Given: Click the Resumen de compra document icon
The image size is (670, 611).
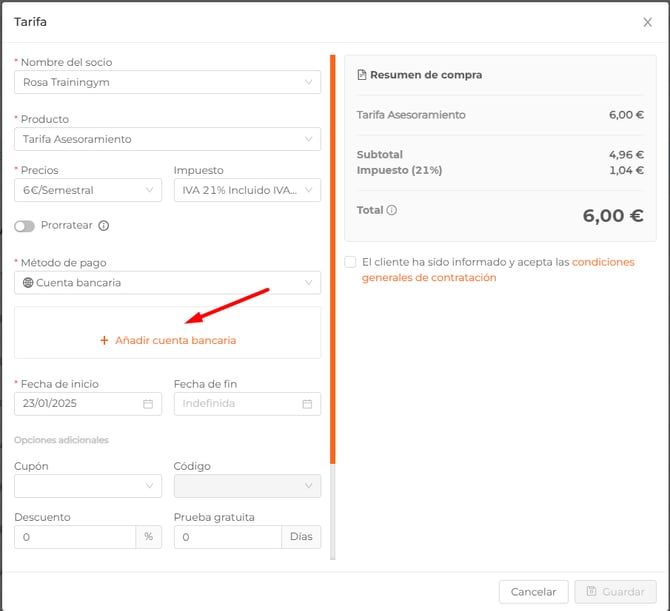Looking at the screenshot, I should (x=362, y=75).
